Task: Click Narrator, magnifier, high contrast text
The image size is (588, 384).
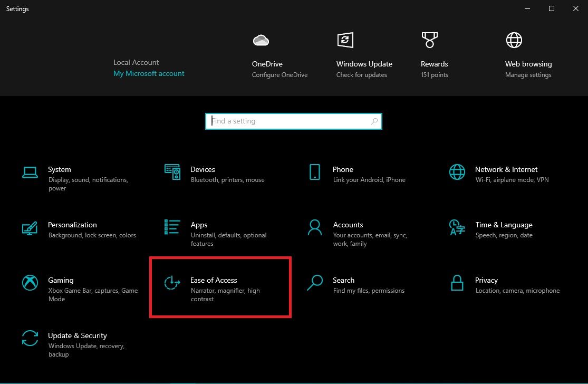Action: point(225,295)
